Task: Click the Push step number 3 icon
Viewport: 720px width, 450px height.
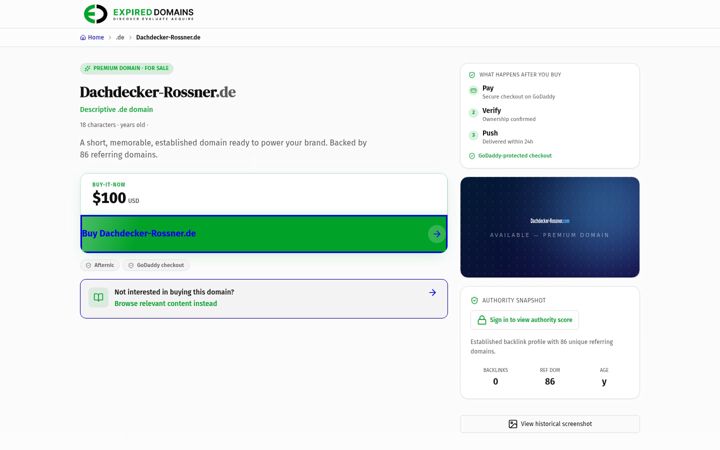Action: 473,135
